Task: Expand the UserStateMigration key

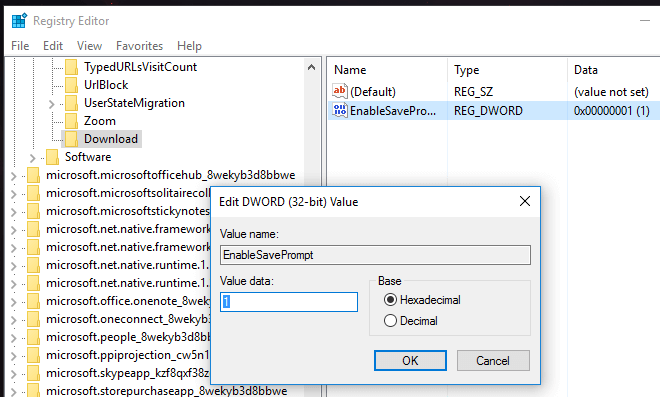Action: (51, 104)
